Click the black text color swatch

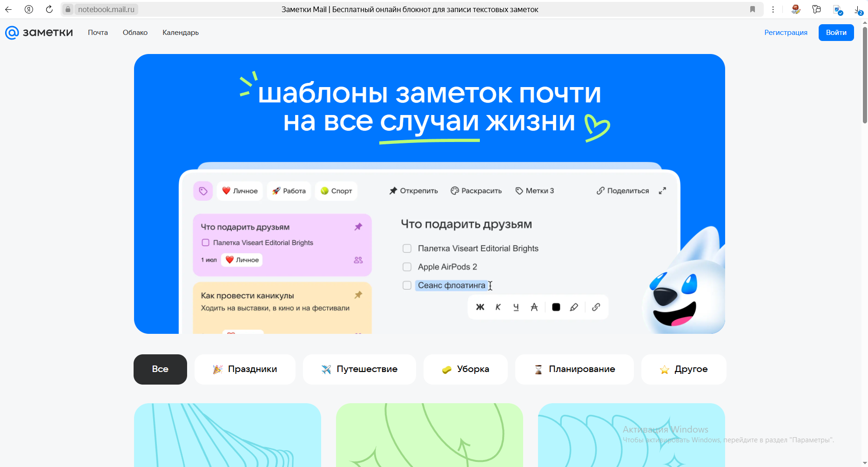[x=556, y=307]
